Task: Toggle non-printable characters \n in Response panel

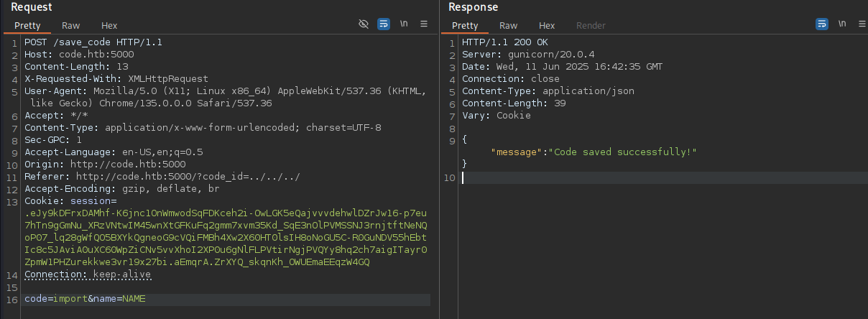Action: [842, 24]
